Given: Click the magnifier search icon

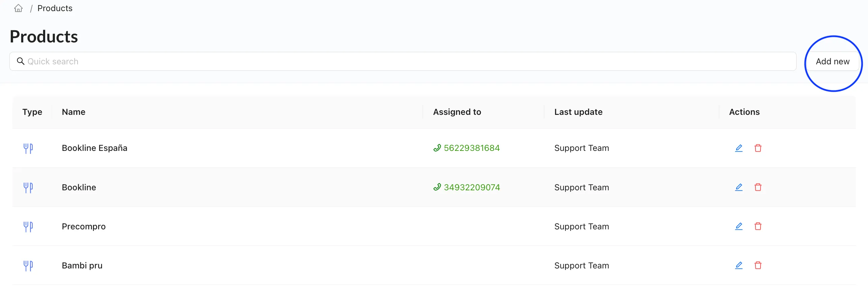Looking at the screenshot, I should click(21, 61).
